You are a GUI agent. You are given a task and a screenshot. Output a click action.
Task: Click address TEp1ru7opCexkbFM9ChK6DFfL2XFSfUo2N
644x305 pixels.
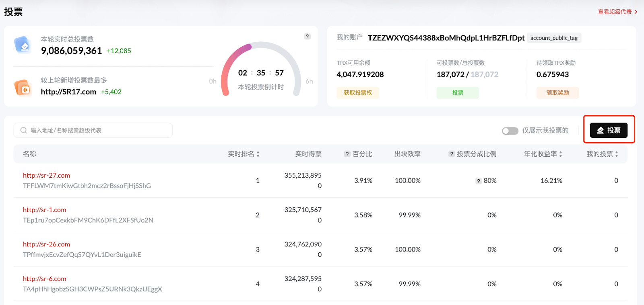click(x=88, y=220)
